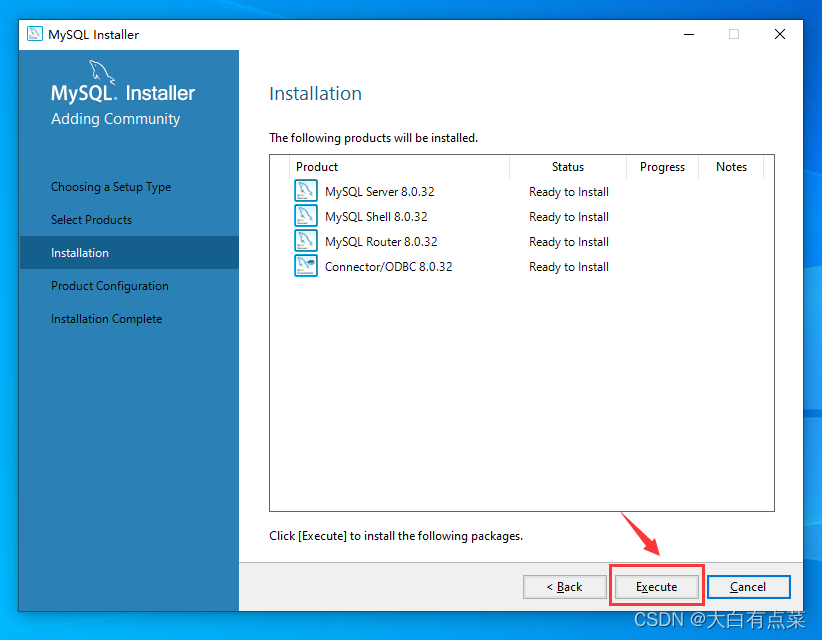Close the MySQL Installer window

point(780,35)
